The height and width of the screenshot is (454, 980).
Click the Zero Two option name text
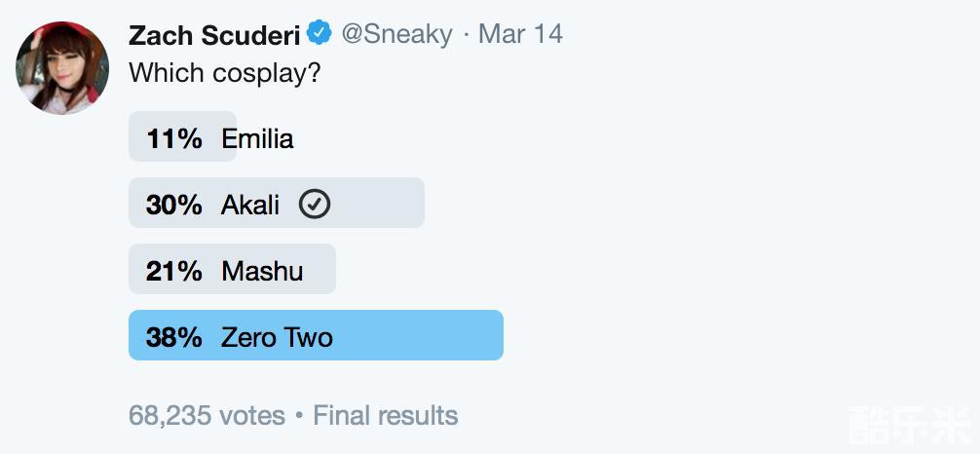tap(277, 338)
